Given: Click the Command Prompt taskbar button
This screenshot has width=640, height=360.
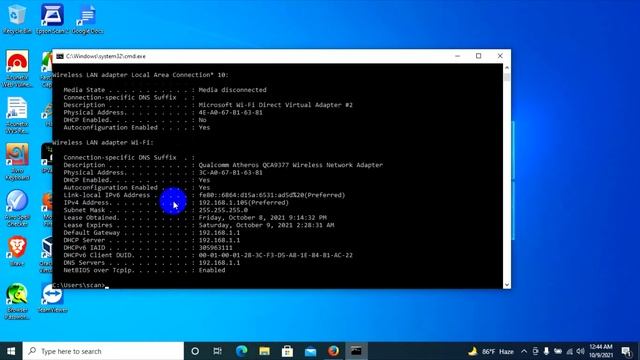Looking at the screenshot, I should 356,351.
